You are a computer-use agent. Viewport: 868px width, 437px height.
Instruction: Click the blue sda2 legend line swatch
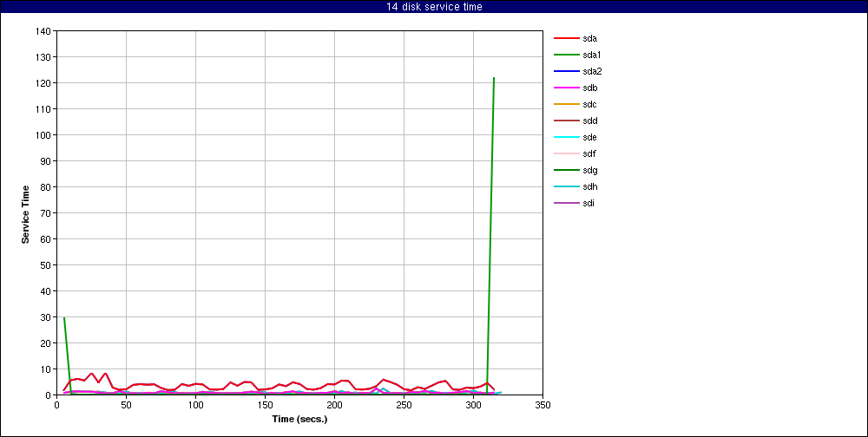click(x=566, y=72)
